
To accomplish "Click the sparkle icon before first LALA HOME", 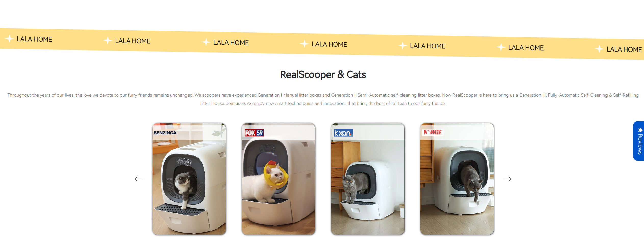I will pyautogui.click(x=9, y=39).
